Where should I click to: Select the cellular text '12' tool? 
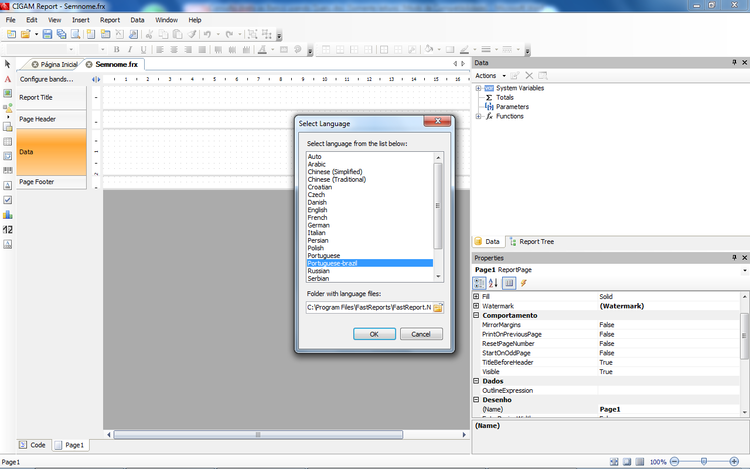click(8, 229)
